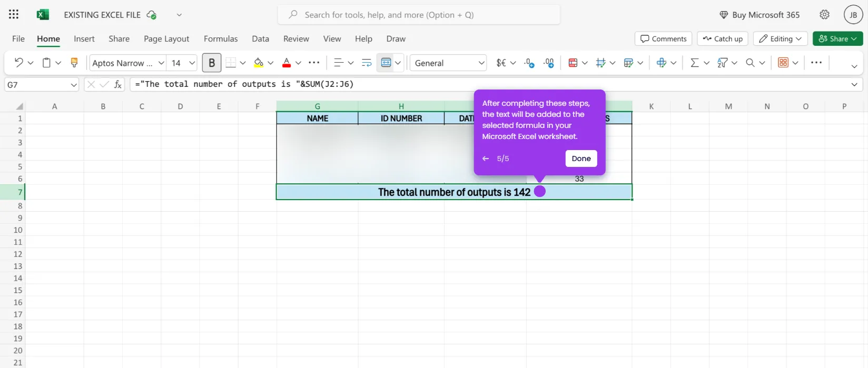Click the search box

pyautogui.click(x=419, y=15)
